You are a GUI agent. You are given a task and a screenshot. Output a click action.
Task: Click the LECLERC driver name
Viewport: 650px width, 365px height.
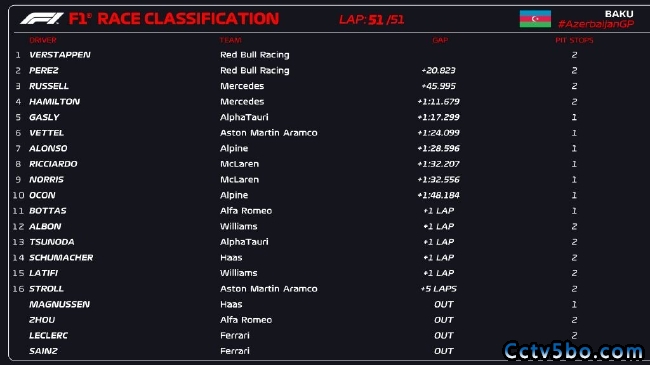[49, 335]
